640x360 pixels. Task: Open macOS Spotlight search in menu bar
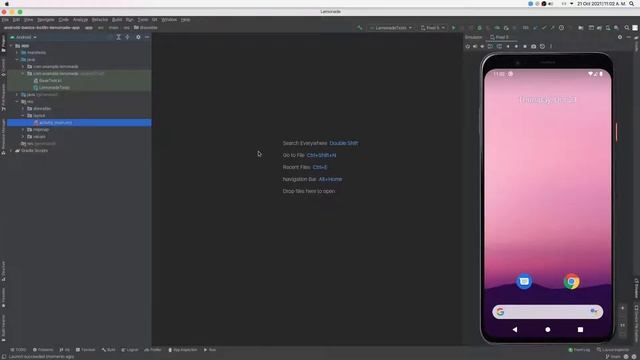(x=631, y=4)
